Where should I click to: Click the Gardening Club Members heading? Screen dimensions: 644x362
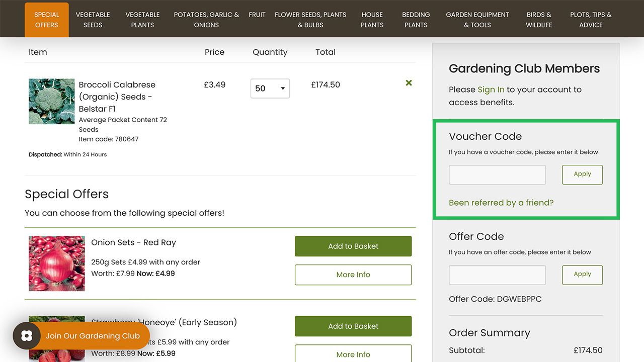point(524,68)
